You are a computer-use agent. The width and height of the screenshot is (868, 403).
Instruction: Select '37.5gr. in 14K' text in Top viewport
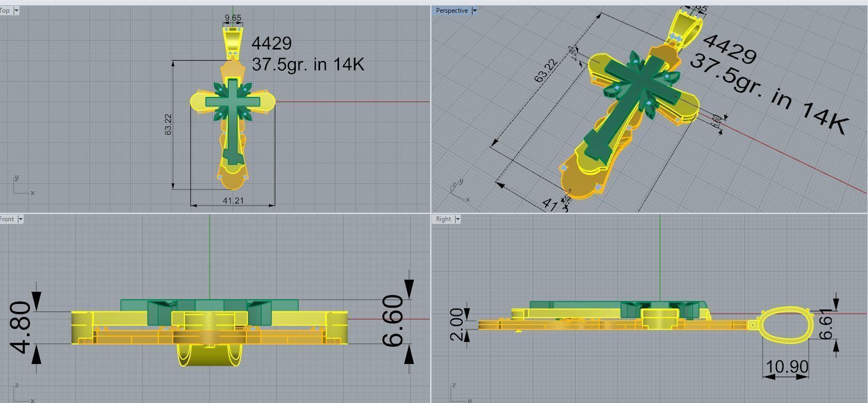coord(308,64)
